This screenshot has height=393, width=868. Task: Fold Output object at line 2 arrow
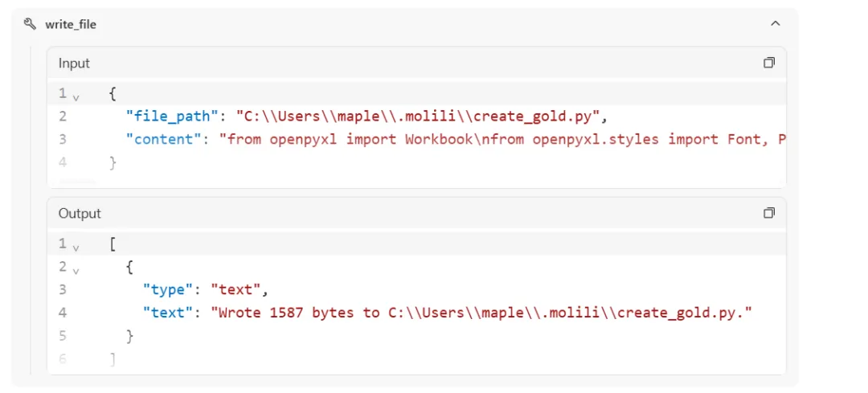[76, 271]
